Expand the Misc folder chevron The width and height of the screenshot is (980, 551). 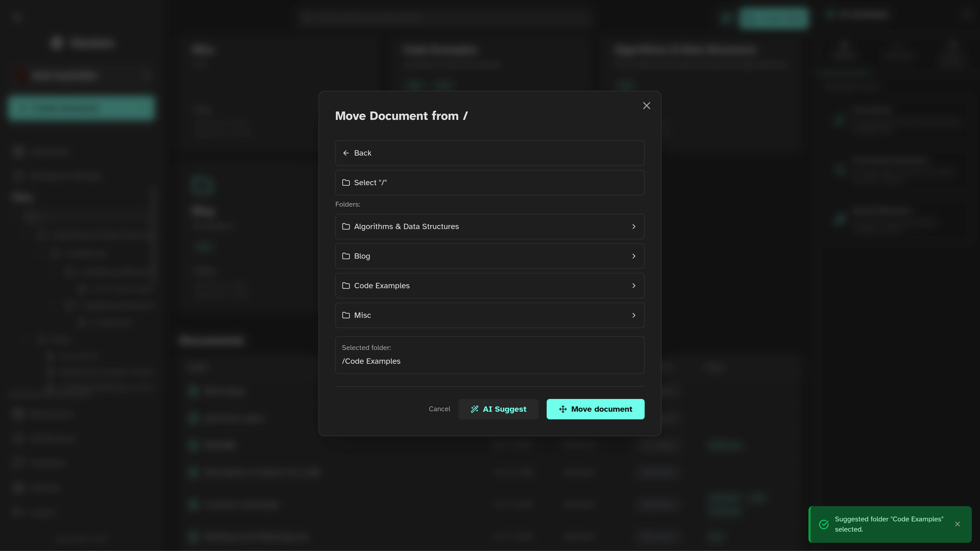click(633, 315)
